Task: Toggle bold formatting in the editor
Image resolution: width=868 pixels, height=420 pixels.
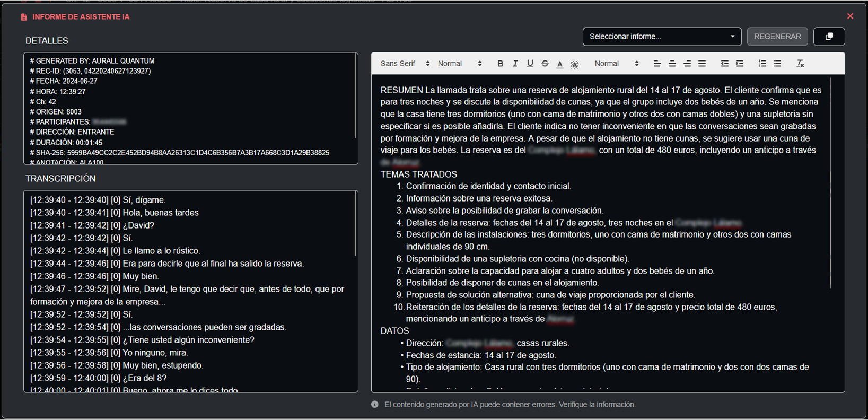Action: 500,64
